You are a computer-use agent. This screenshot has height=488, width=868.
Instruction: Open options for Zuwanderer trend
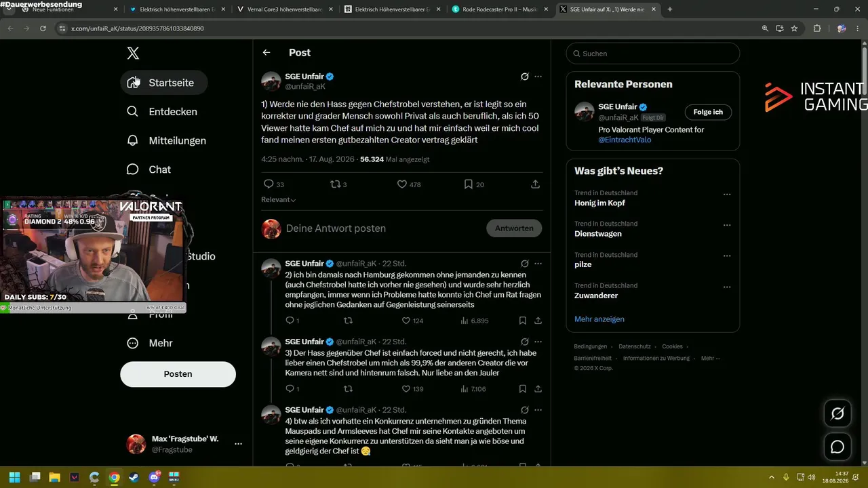click(x=727, y=287)
